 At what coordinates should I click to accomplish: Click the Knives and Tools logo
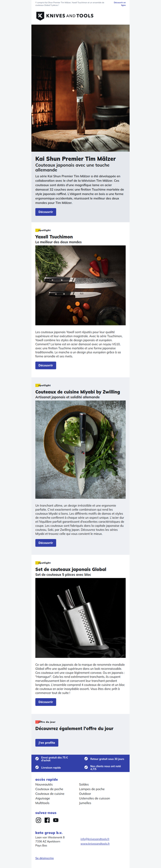(x=65, y=16)
